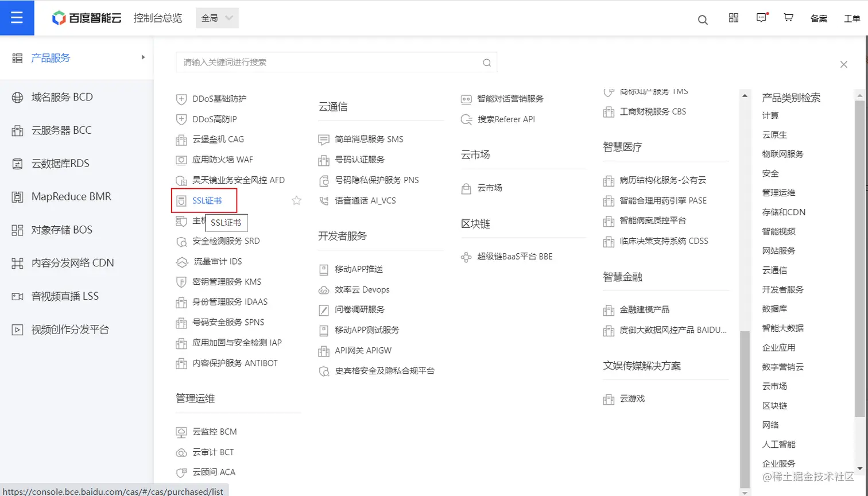Click the icon beside 超级链BaaS平台 BBE
868x496 pixels.
coord(466,257)
